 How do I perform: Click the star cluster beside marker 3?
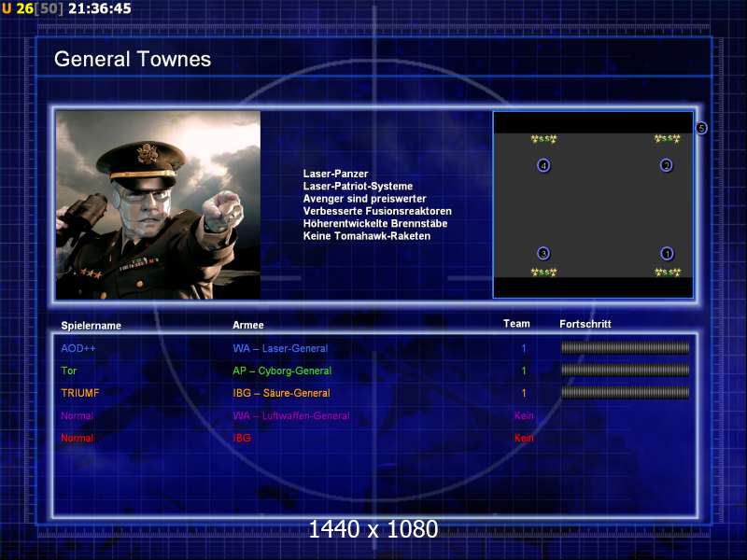pyautogui.click(x=543, y=273)
